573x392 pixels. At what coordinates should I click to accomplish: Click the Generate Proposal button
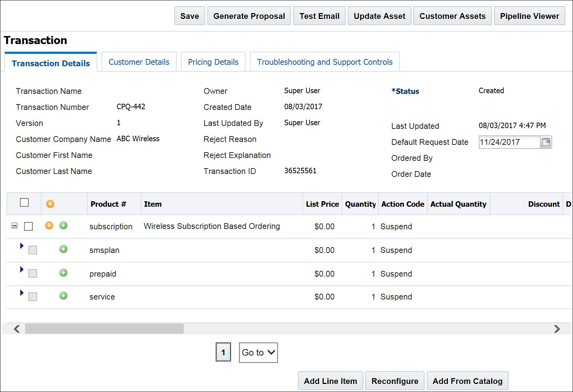tap(249, 16)
